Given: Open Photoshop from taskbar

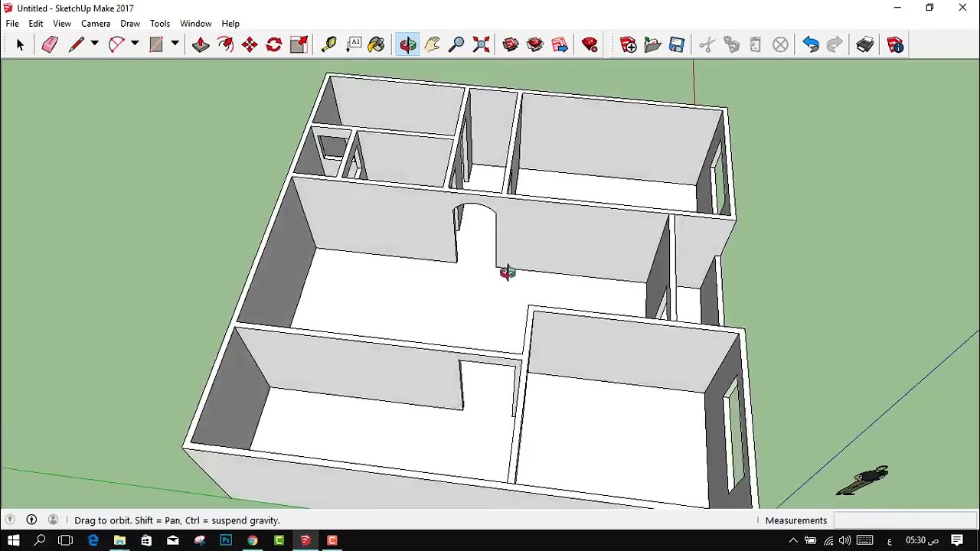Looking at the screenshot, I should pyautogui.click(x=226, y=540).
